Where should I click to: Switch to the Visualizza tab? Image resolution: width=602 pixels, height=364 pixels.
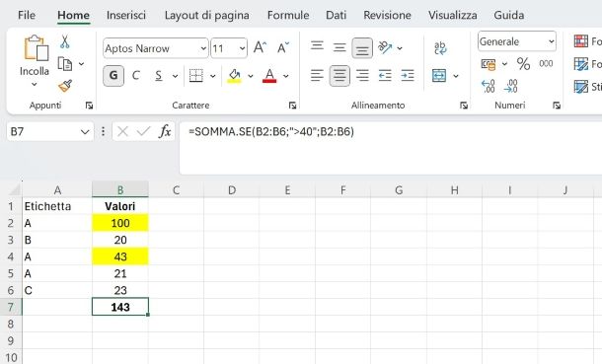453,16
